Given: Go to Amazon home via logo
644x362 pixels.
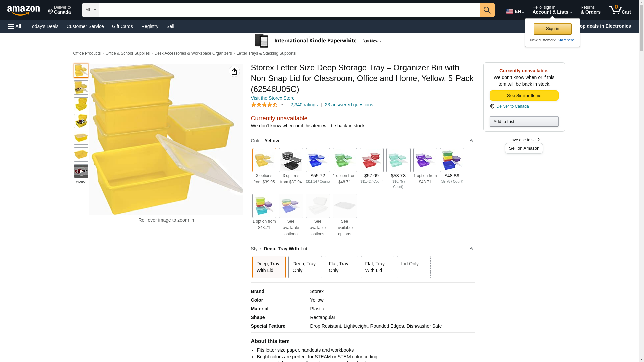Looking at the screenshot, I should (x=23, y=10).
